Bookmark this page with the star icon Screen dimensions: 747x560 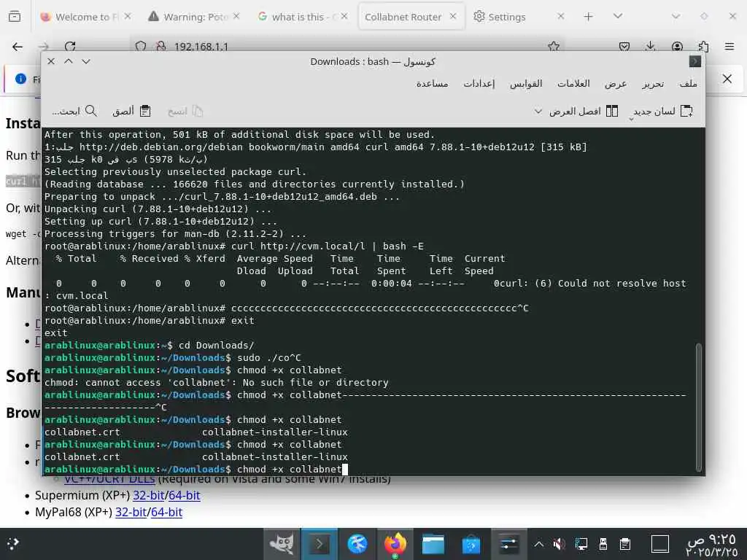click(x=554, y=46)
